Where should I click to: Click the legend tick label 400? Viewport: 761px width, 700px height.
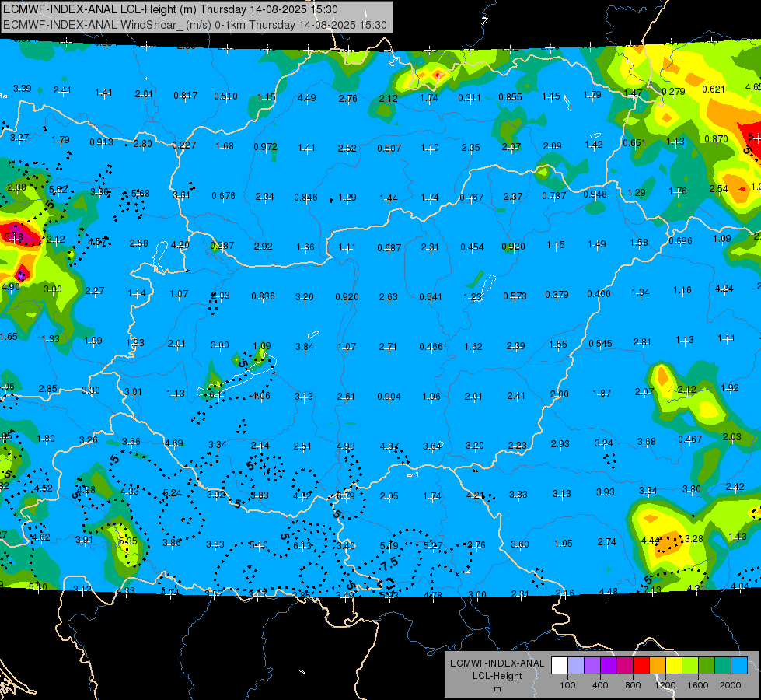(x=600, y=685)
